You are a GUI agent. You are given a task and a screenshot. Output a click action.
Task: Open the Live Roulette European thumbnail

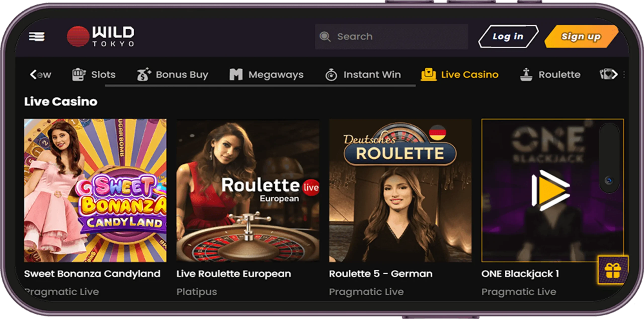248,190
